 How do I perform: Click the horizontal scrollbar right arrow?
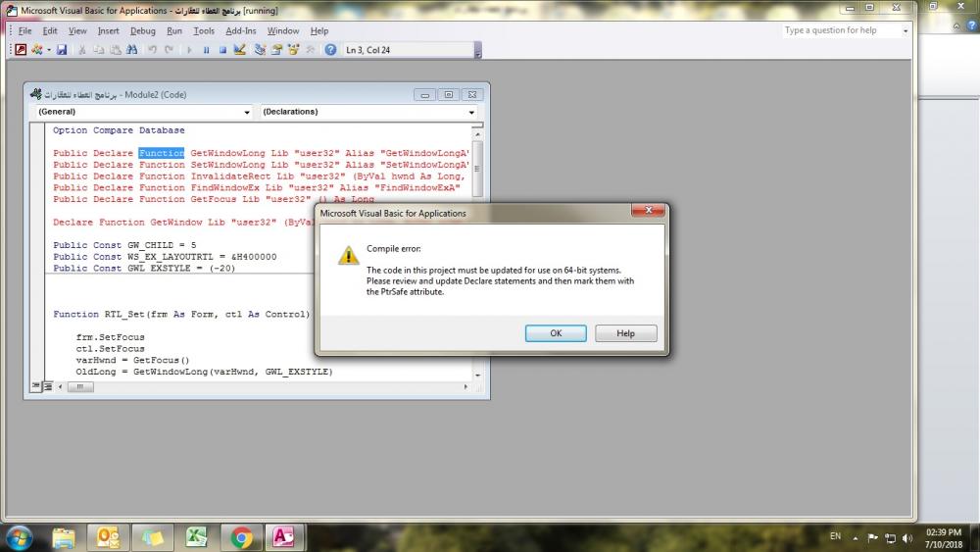(465, 387)
